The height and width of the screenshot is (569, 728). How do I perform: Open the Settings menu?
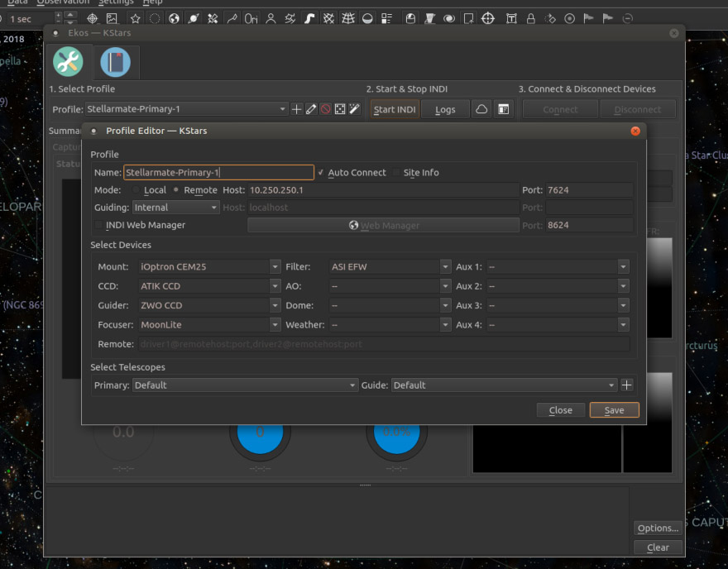(x=116, y=2)
